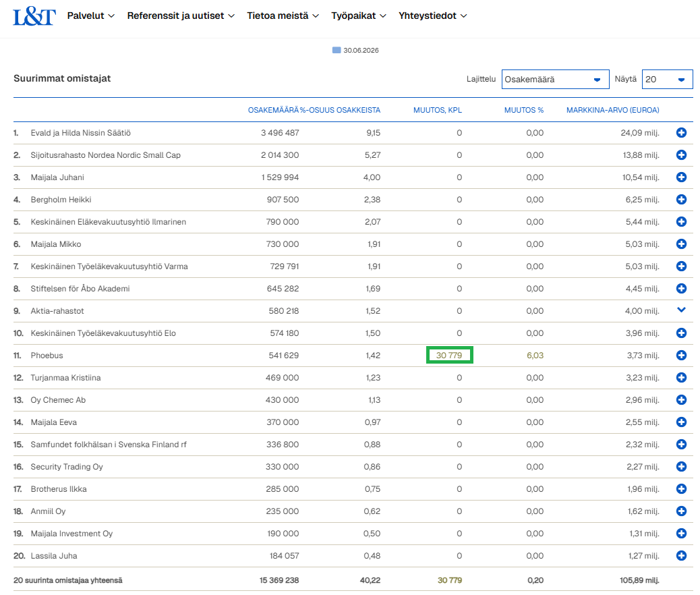Viewport: 700px width, 595px height.
Task: Expand Security Trading Oy details
Action: (x=681, y=466)
